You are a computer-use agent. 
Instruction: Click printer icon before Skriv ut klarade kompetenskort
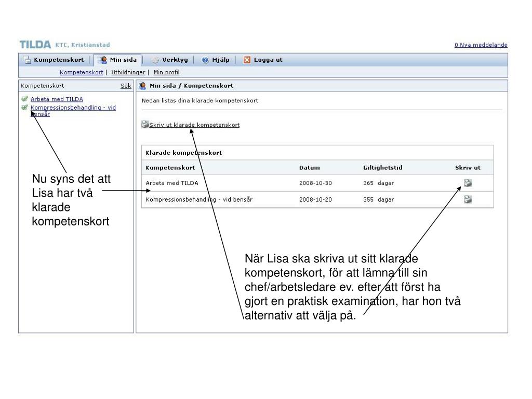(145, 125)
